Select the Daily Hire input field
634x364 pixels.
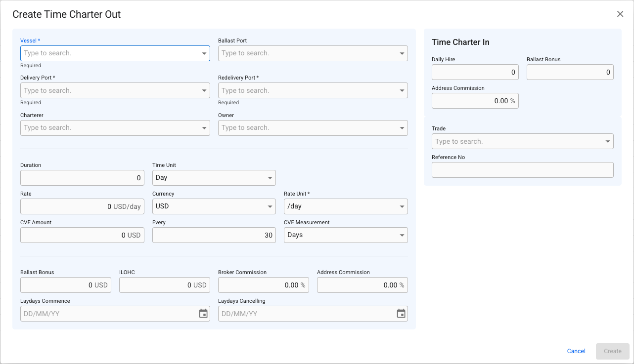[x=475, y=72]
